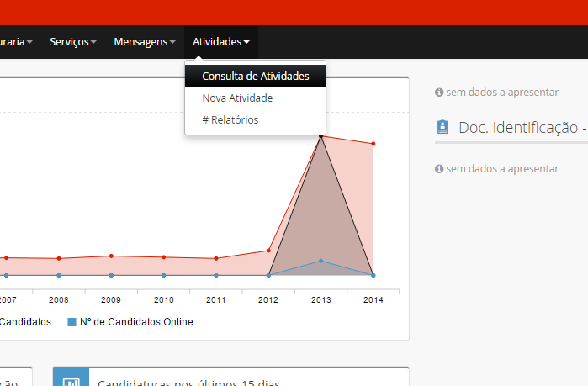Viewport: 588px width, 386px height.
Task: Click the bar chart icon beside Candidaturas heading
Action: (71, 381)
